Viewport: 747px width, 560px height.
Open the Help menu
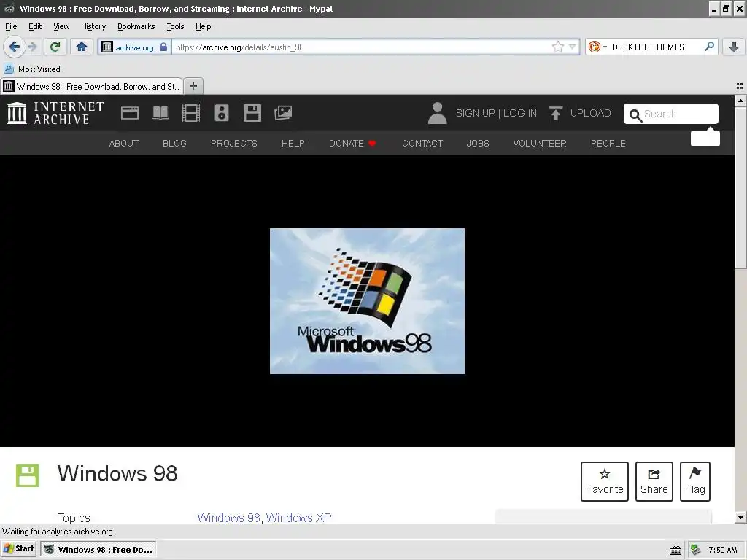[x=204, y=26]
